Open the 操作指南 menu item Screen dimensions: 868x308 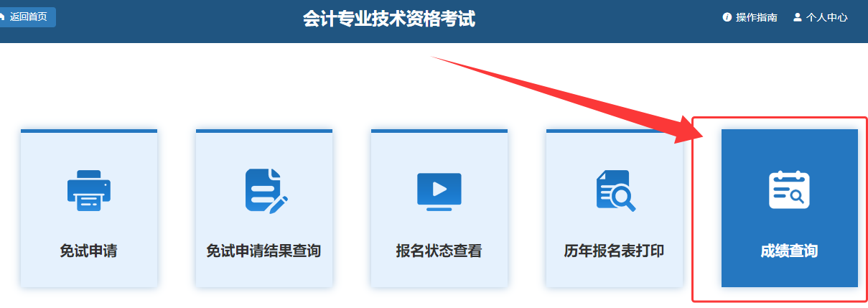756,17
